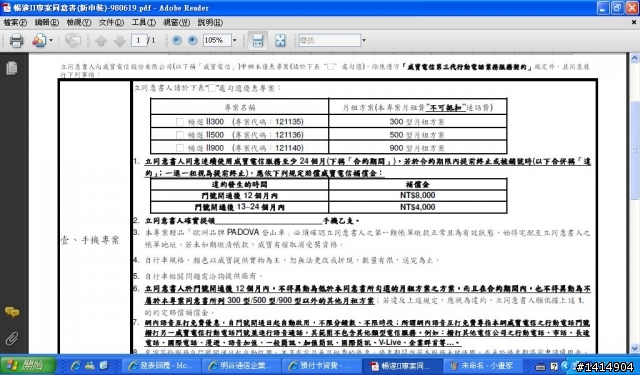Screen dimensions: 640x375
Task: Check the 暢遊 II500 plan checkbox
Action: pos(180,135)
